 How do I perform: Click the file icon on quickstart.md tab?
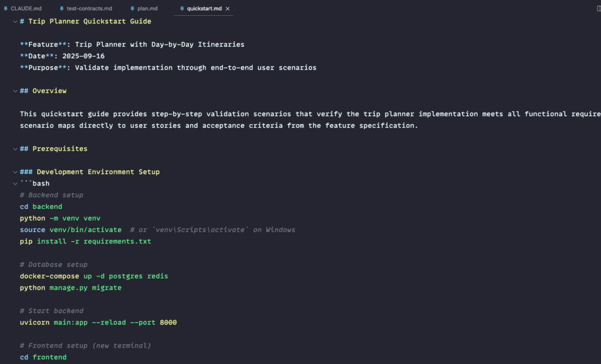(x=182, y=9)
